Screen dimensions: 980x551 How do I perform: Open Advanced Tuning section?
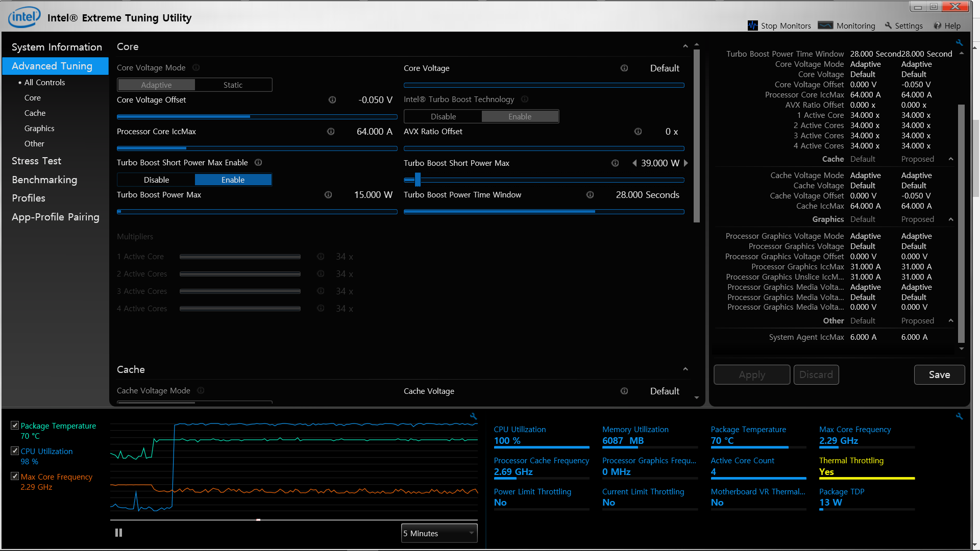click(55, 66)
